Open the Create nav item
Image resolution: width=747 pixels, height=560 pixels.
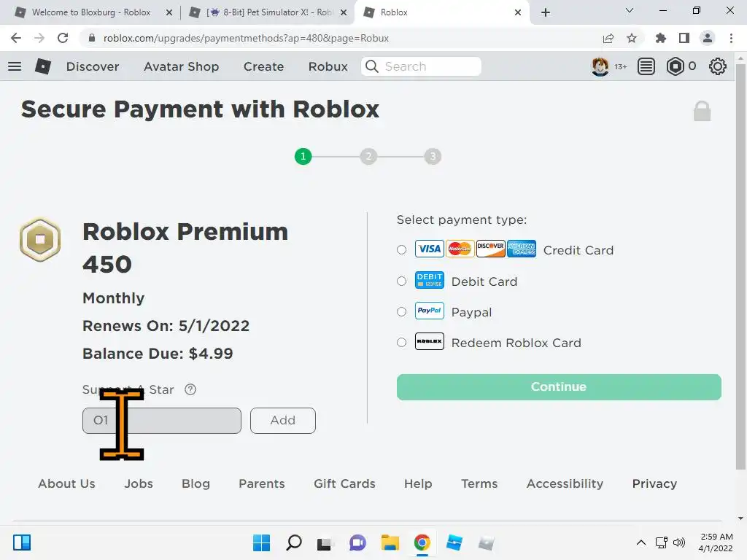[x=264, y=66]
